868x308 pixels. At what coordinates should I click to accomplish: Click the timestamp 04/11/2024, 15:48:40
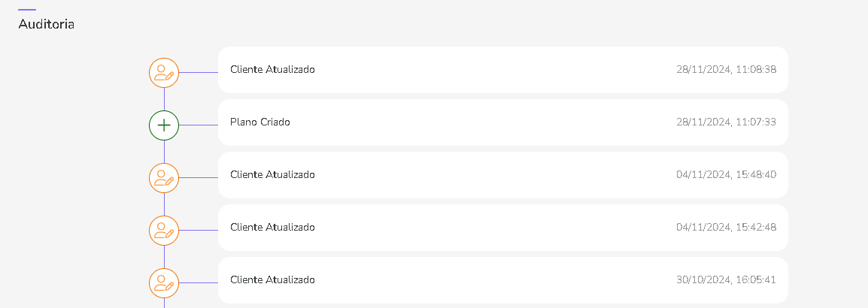tap(726, 175)
